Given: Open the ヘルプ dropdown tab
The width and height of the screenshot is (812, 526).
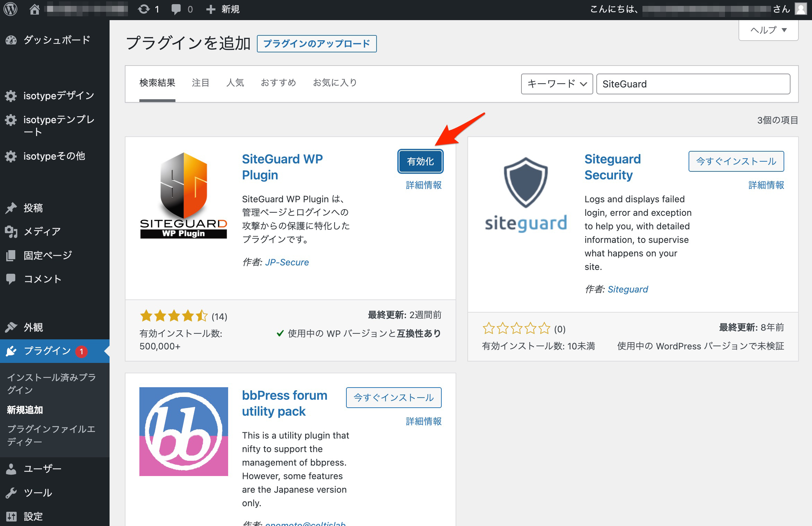Looking at the screenshot, I should pos(769,30).
